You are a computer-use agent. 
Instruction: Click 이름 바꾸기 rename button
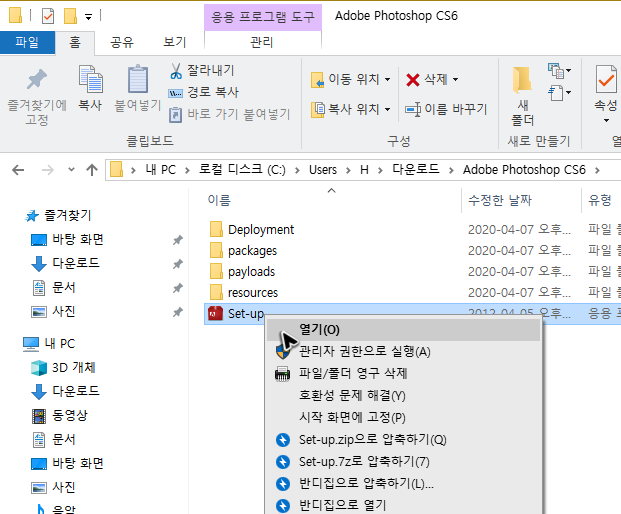pos(446,109)
